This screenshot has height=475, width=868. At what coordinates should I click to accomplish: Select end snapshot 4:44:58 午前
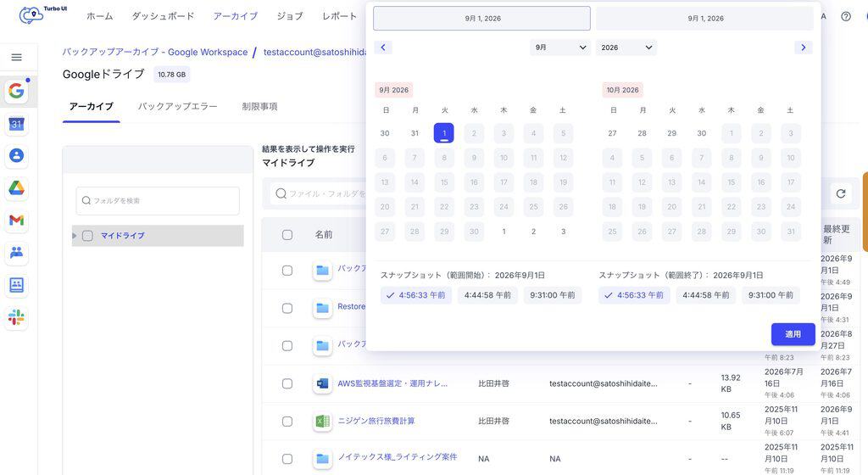[x=706, y=295]
